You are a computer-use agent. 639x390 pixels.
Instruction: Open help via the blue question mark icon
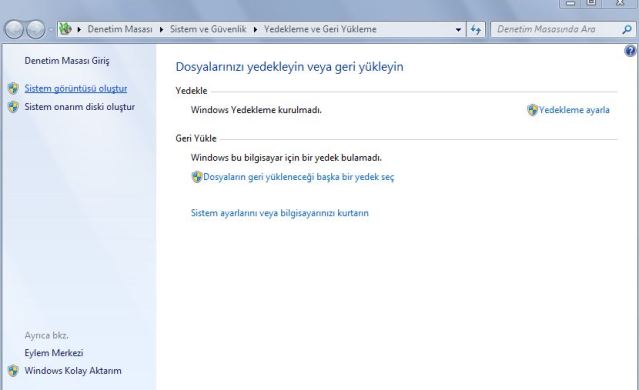point(630,51)
